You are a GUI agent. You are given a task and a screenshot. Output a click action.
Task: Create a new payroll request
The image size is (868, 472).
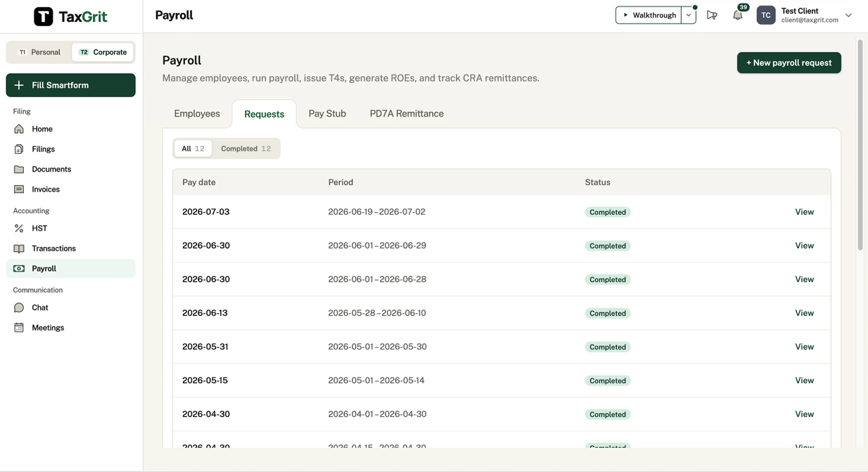pos(789,63)
